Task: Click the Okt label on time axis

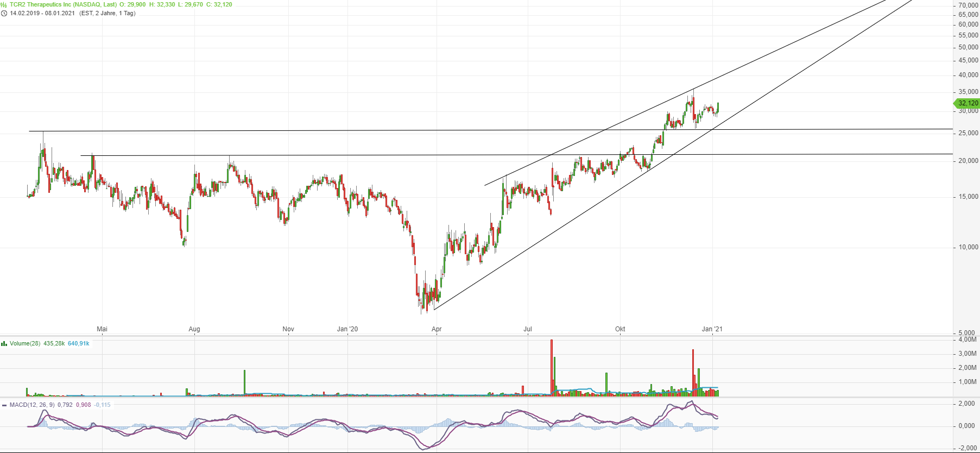Action: coord(620,329)
